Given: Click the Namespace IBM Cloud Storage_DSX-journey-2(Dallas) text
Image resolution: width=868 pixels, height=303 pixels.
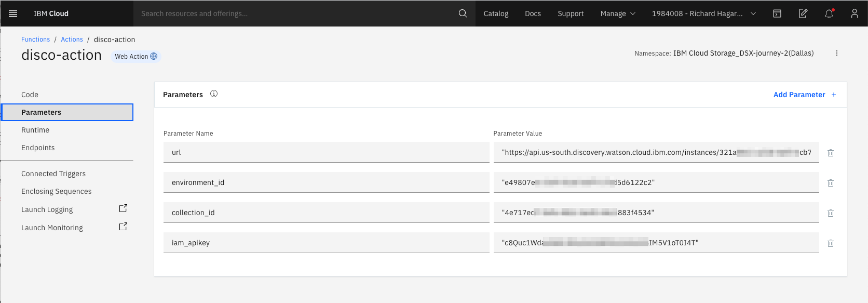Looking at the screenshot, I should click(724, 53).
